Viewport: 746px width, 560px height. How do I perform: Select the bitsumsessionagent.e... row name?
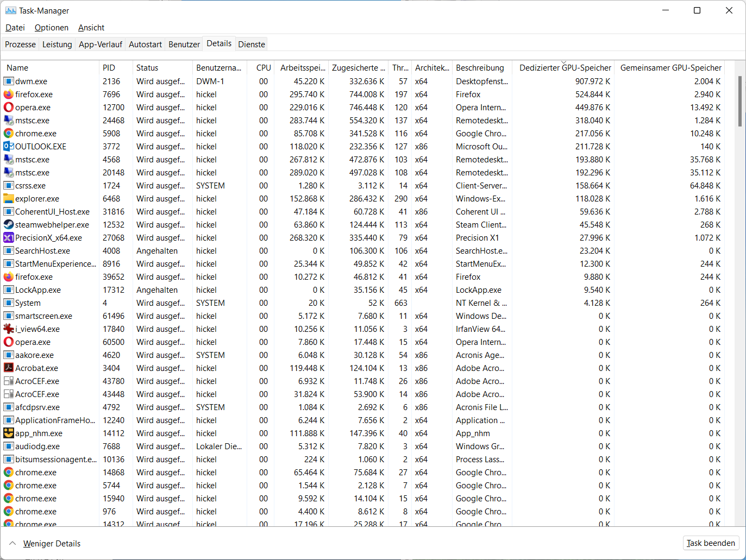coord(55,460)
